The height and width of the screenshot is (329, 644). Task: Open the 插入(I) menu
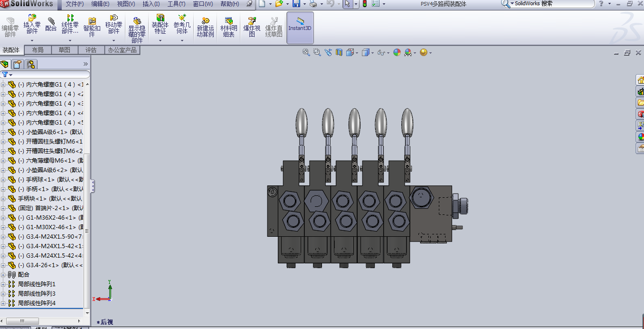[151, 4]
